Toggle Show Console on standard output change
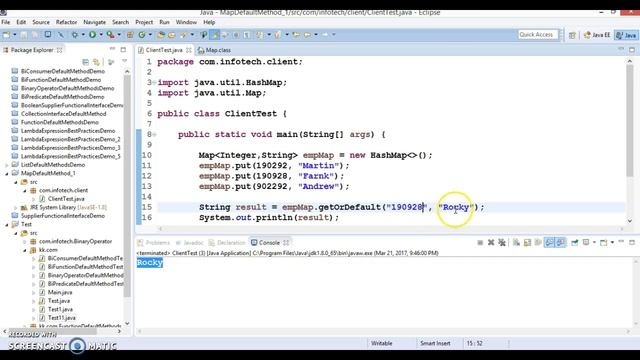Screen dimensions: 640x360 (549, 242)
